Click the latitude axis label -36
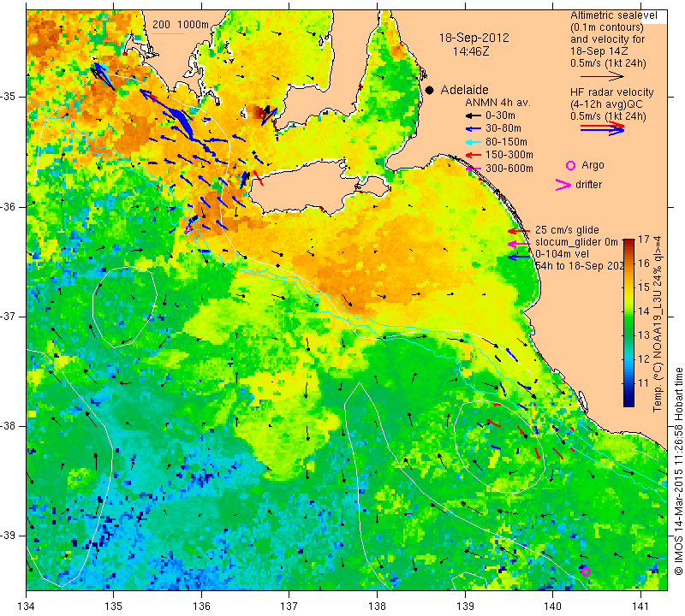This screenshot has height=616, width=685. [x=8, y=206]
